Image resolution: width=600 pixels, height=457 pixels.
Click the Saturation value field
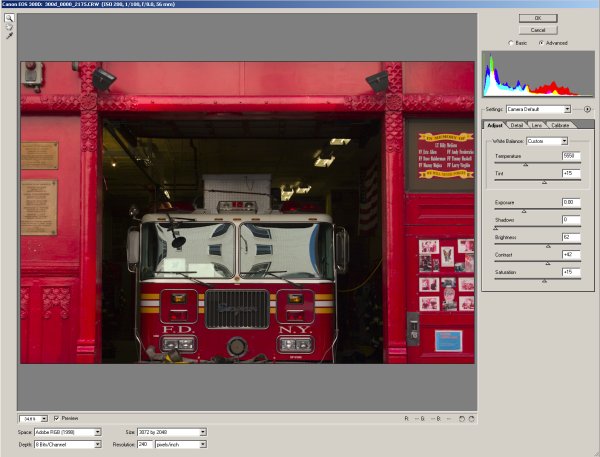click(571, 272)
